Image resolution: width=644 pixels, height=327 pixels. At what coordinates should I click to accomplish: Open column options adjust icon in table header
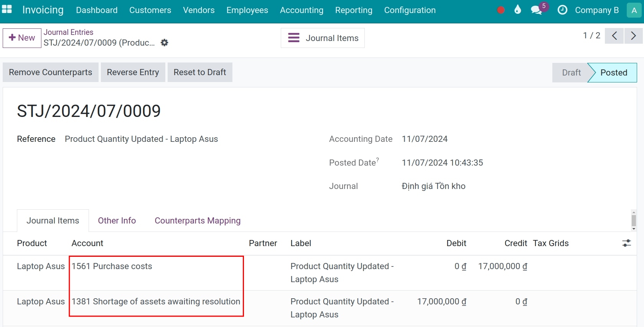click(627, 243)
